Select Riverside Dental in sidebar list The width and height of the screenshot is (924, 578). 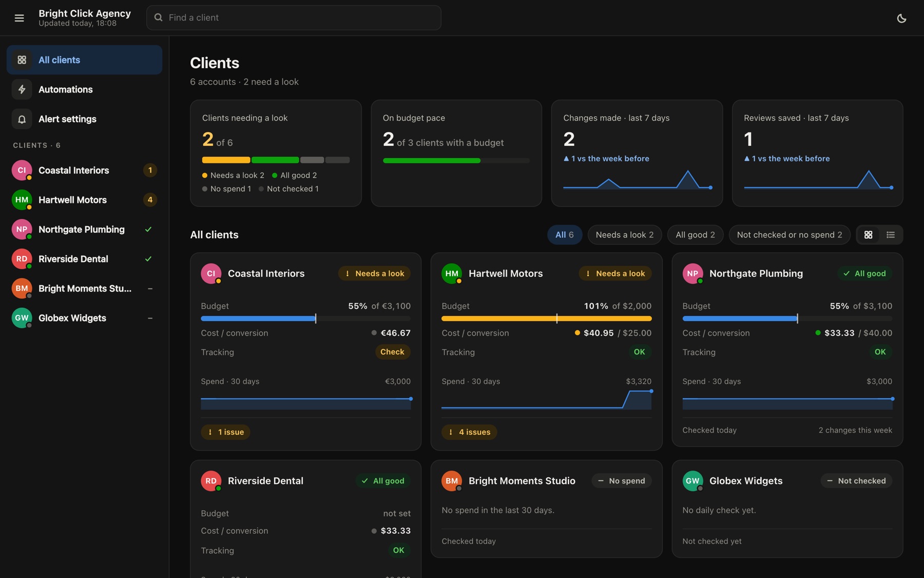pos(84,259)
